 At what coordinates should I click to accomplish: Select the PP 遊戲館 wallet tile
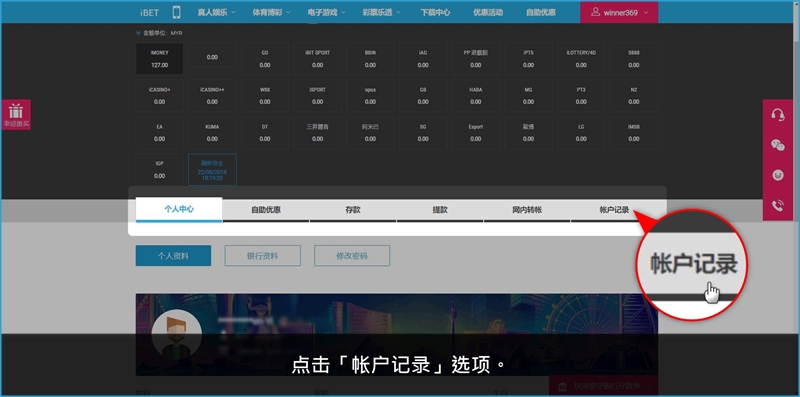point(476,59)
